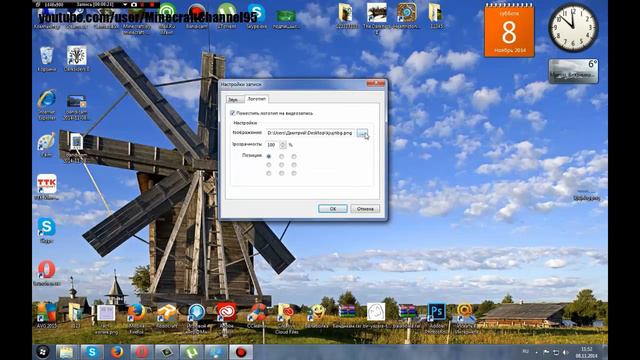Click the taskbar clock showing 15:52
The height and width of the screenshot is (360, 640).
587,352
